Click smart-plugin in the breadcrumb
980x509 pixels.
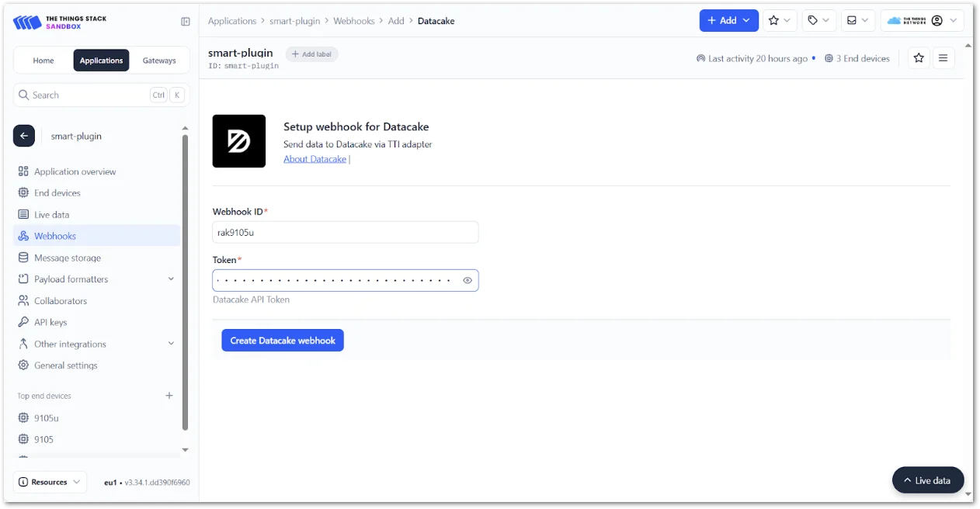tap(294, 21)
